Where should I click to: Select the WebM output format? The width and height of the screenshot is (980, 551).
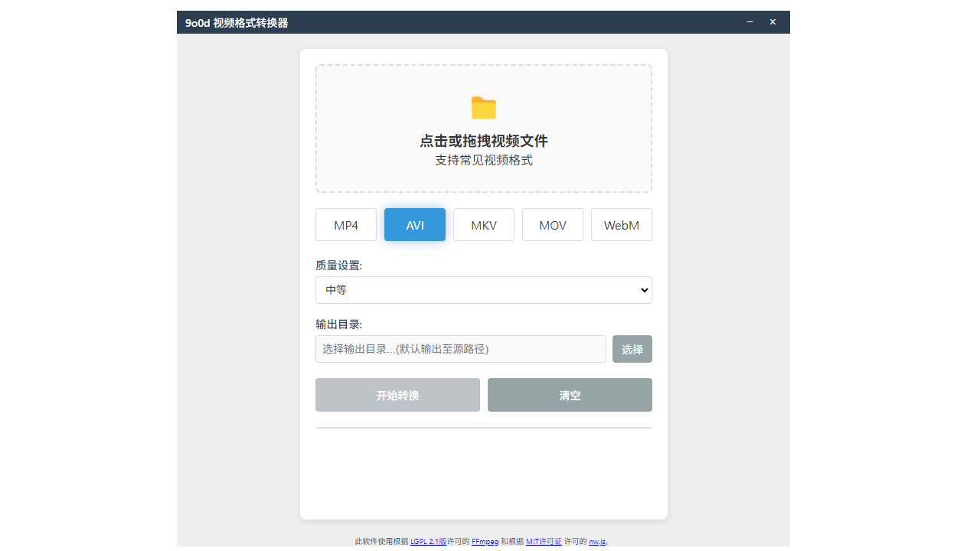pyautogui.click(x=621, y=224)
